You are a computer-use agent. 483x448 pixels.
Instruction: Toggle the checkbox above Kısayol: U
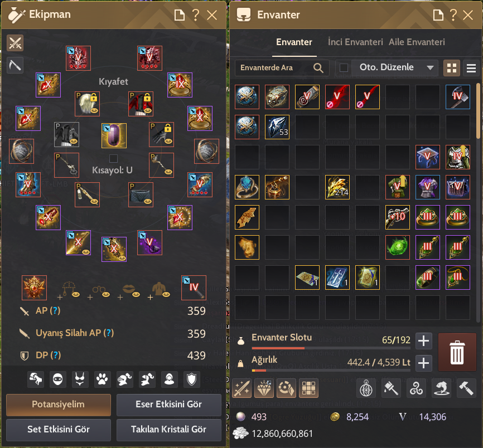point(113,158)
